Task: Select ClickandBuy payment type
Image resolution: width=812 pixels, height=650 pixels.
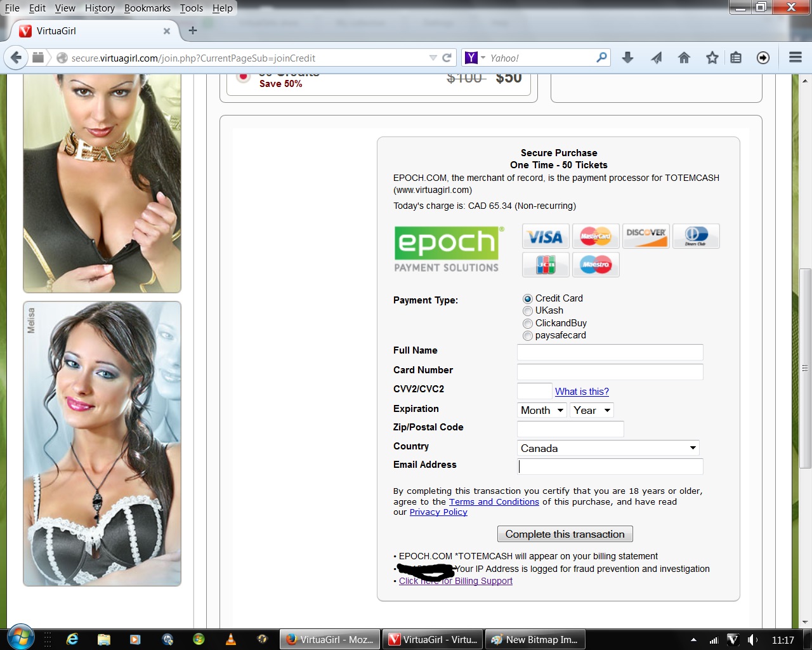Action: pos(527,324)
